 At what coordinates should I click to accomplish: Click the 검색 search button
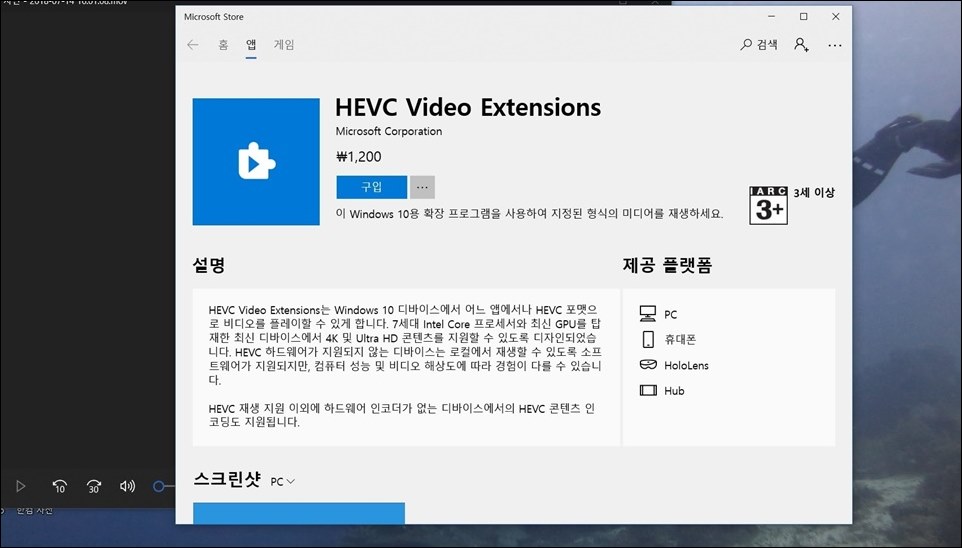(x=759, y=45)
